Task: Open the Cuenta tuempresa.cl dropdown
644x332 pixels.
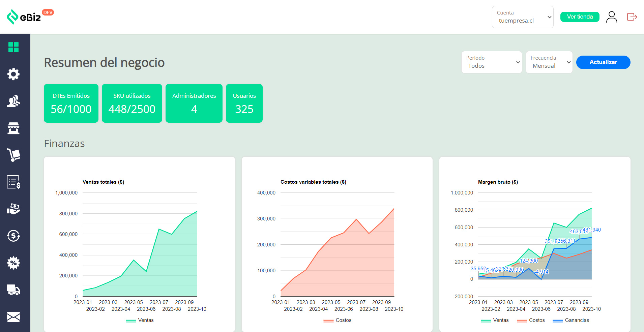Action: tap(523, 17)
